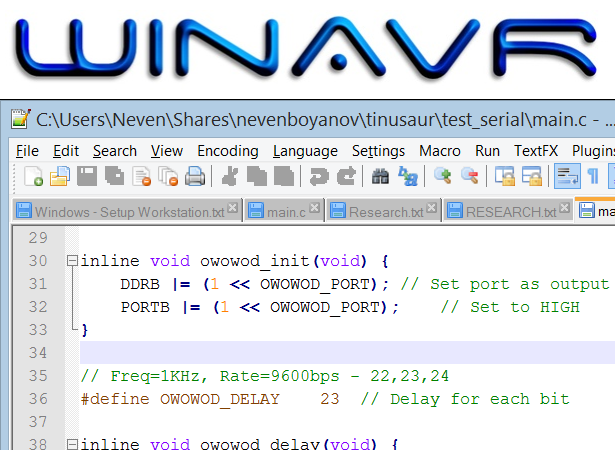
Task: Copy selection from the toolbar
Action: click(x=257, y=176)
